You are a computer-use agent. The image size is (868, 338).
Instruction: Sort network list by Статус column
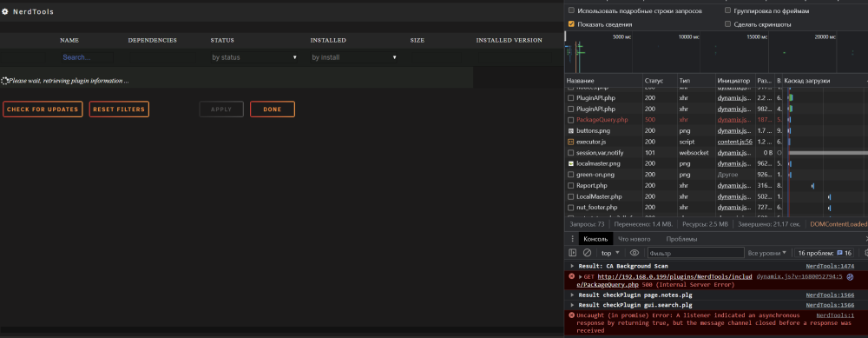pos(660,81)
